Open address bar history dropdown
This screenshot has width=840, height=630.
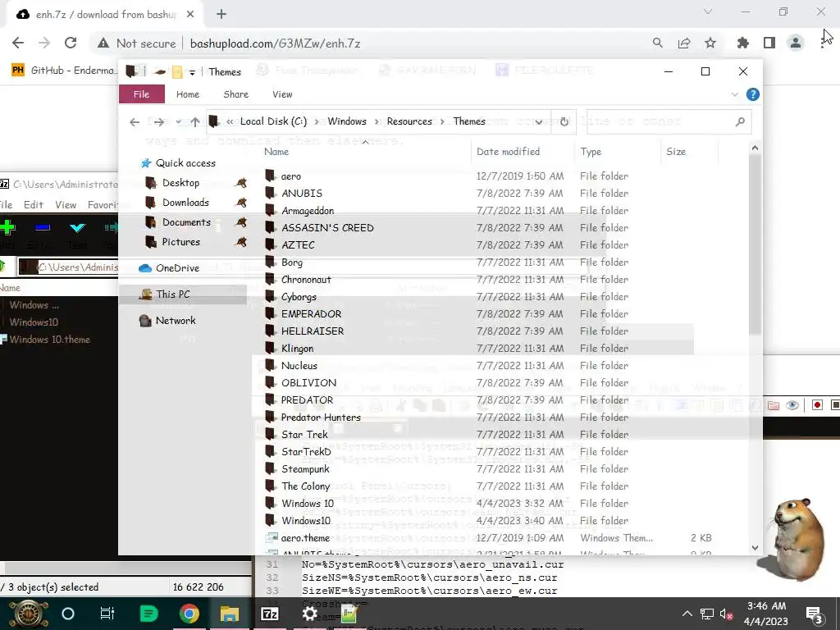click(538, 121)
